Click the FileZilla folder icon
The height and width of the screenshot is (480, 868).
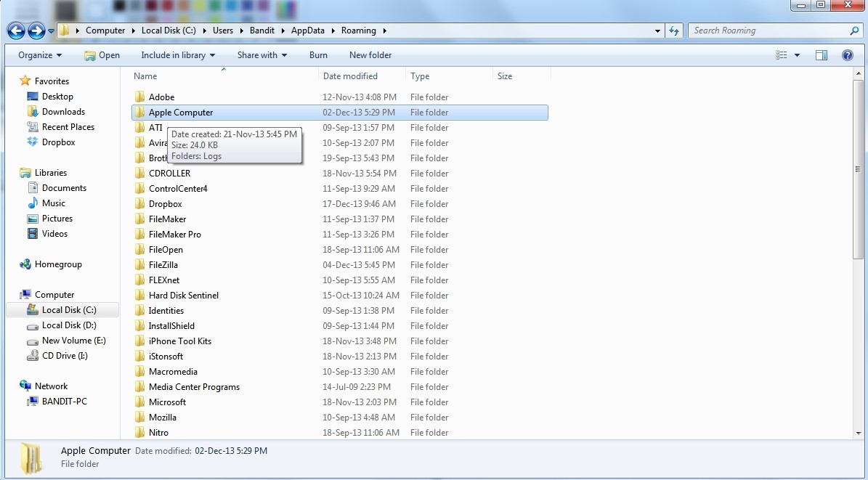coord(140,264)
